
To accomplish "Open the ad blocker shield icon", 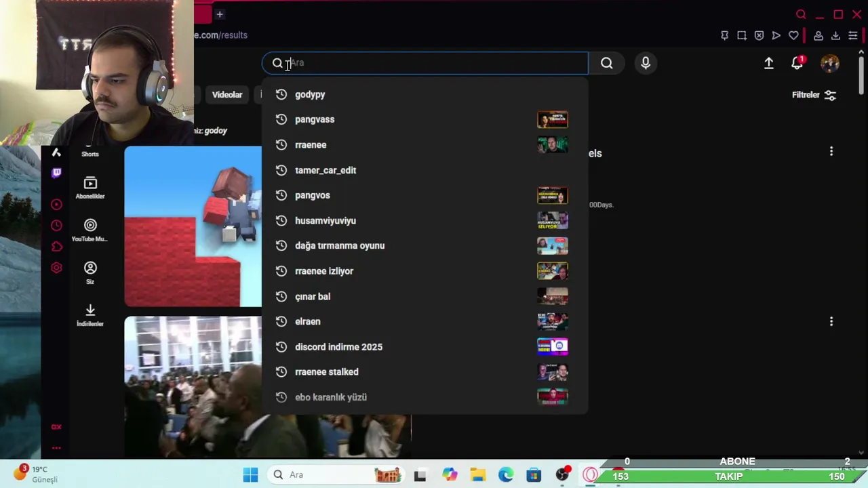I will click(x=759, y=35).
